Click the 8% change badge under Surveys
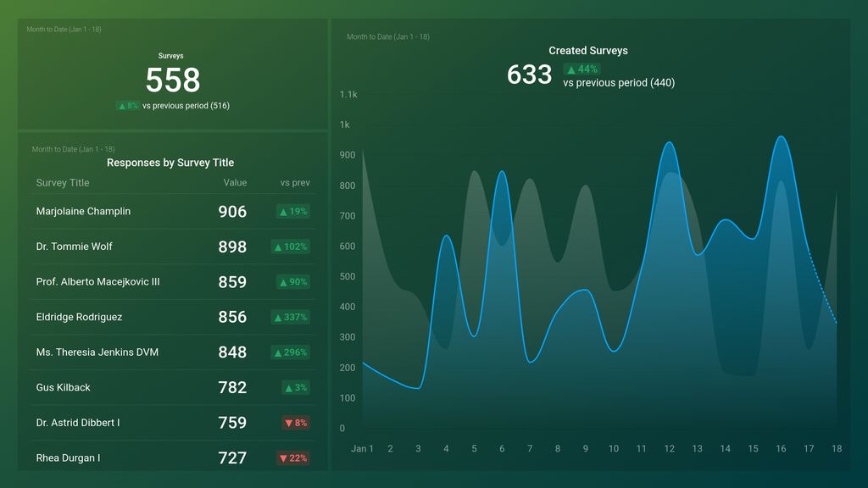The image size is (868, 488). pyautogui.click(x=128, y=106)
